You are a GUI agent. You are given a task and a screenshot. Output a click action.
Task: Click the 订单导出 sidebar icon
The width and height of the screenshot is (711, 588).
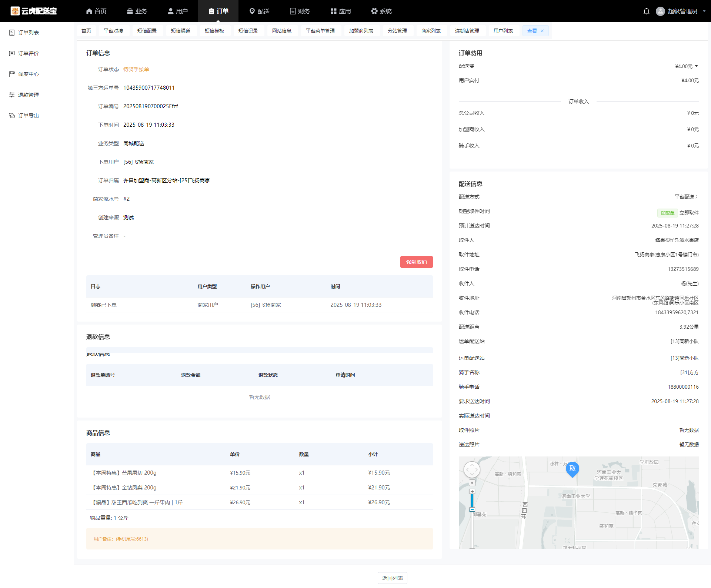pyautogui.click(x=12, y=116)
